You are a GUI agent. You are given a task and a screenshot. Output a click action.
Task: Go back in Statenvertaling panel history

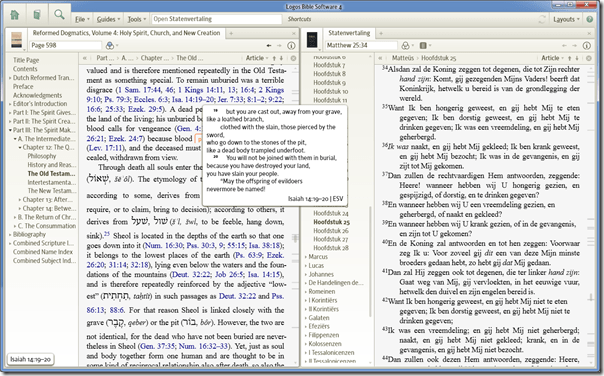coord(564,45)
